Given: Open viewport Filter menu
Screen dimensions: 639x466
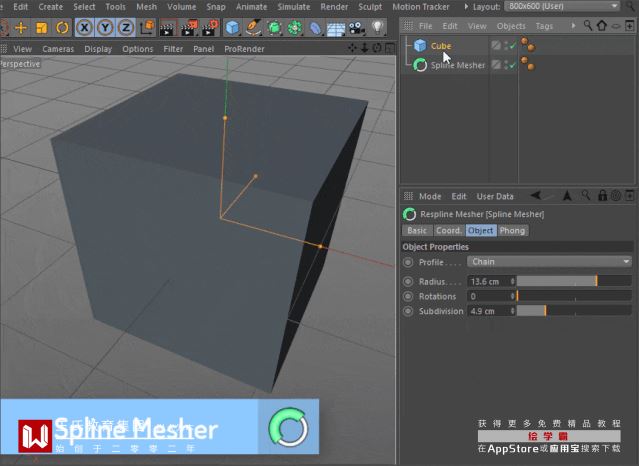Looking at the screenshot, I should pyautogui.click(x=173, y=49).
